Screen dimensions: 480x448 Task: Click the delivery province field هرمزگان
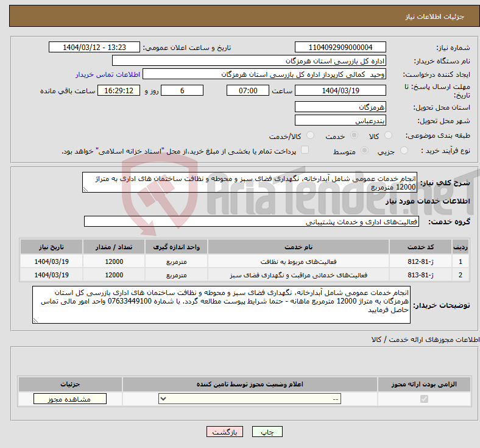340,107
